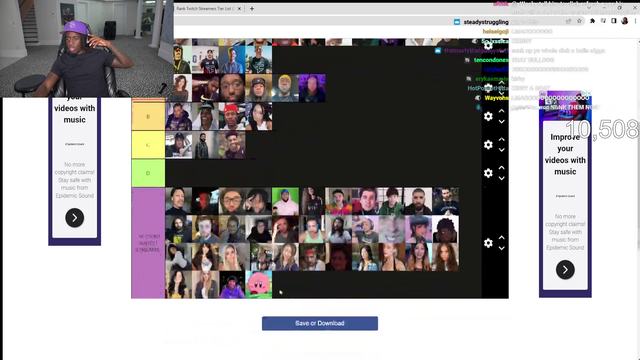Screen dimensions: 640x360
Task: Click the purple tier label
Action: (148, 243)
